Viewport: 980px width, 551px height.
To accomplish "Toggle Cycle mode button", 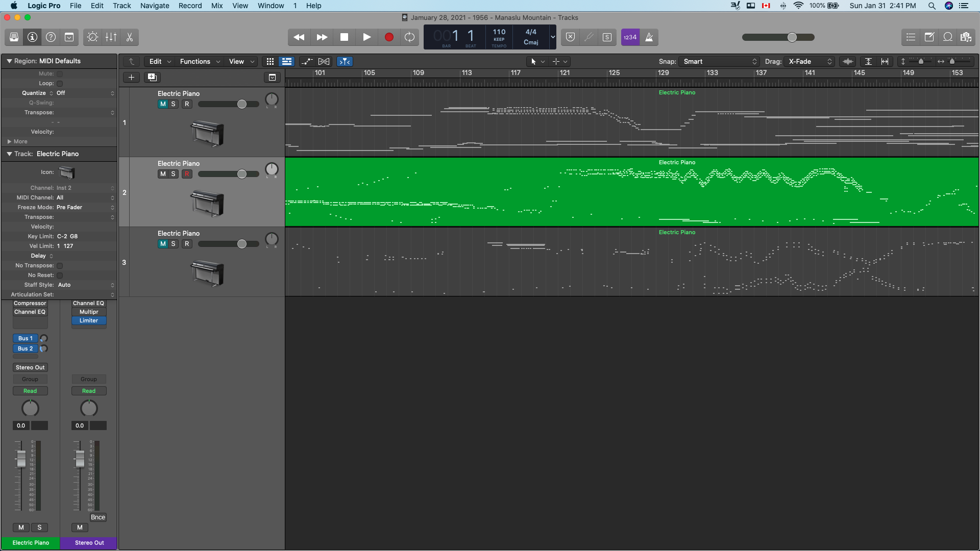I will (x=410, y=37).
